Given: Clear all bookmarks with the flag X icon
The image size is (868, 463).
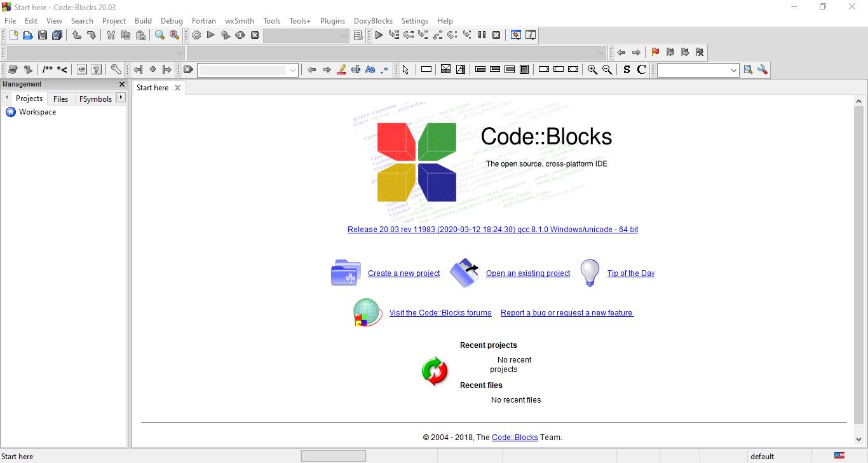Looking at the screenshot, I should tap(700, 52).
